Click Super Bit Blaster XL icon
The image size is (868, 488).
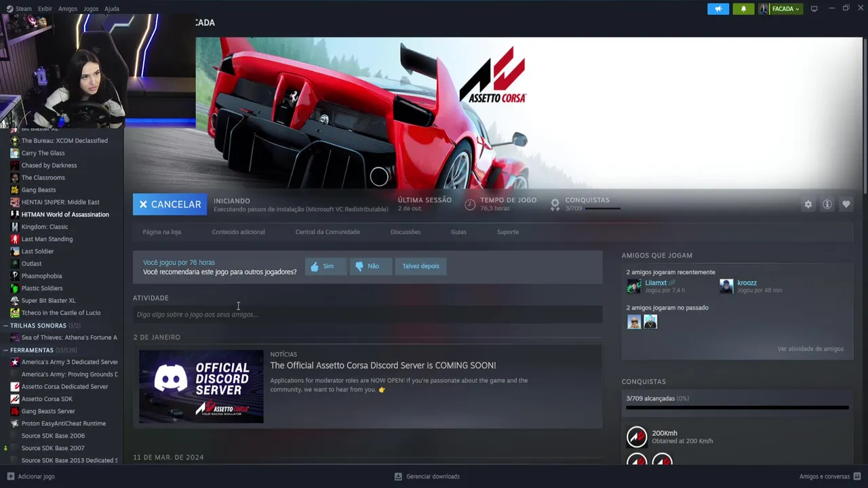click(x=15, y=300)
